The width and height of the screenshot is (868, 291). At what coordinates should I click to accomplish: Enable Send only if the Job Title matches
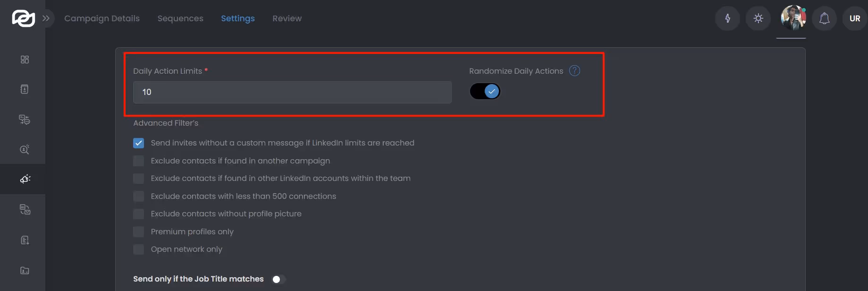[278, 279]
